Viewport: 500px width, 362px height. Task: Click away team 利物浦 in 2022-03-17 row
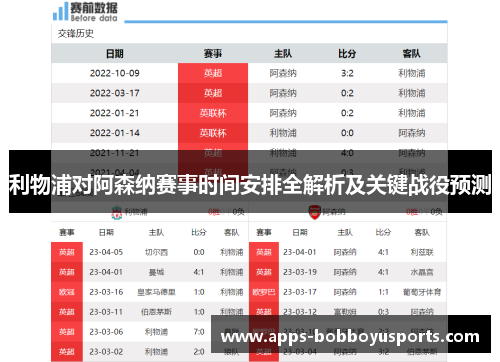point(412,93)
